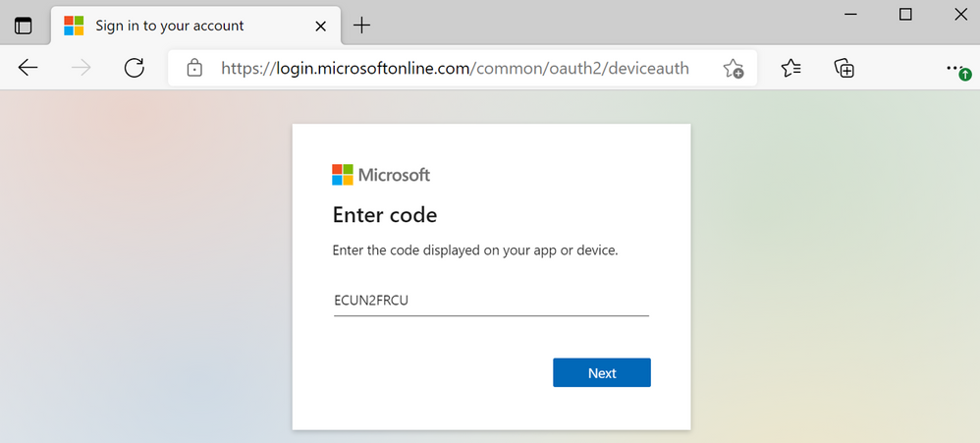Screen dimensions: 980x443
Task: Open the Settings and more menu
Action: pyautogui.click(x=954, y=66)
